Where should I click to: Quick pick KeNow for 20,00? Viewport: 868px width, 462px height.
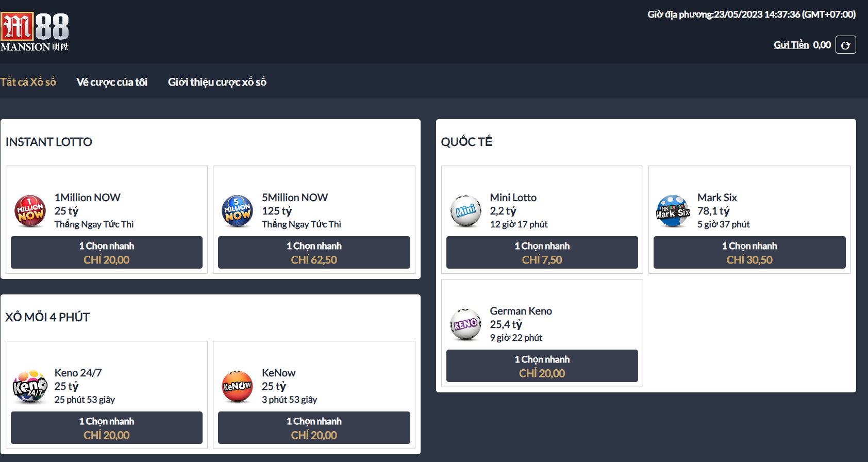(314, 428)
